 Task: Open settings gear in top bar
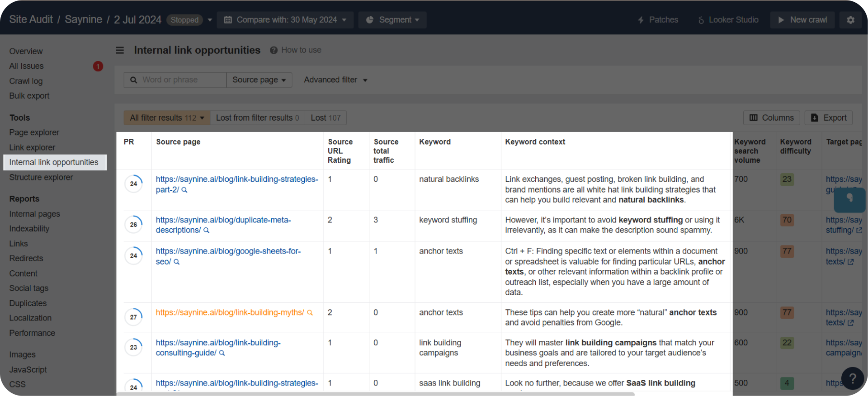[x=850, y=20]
